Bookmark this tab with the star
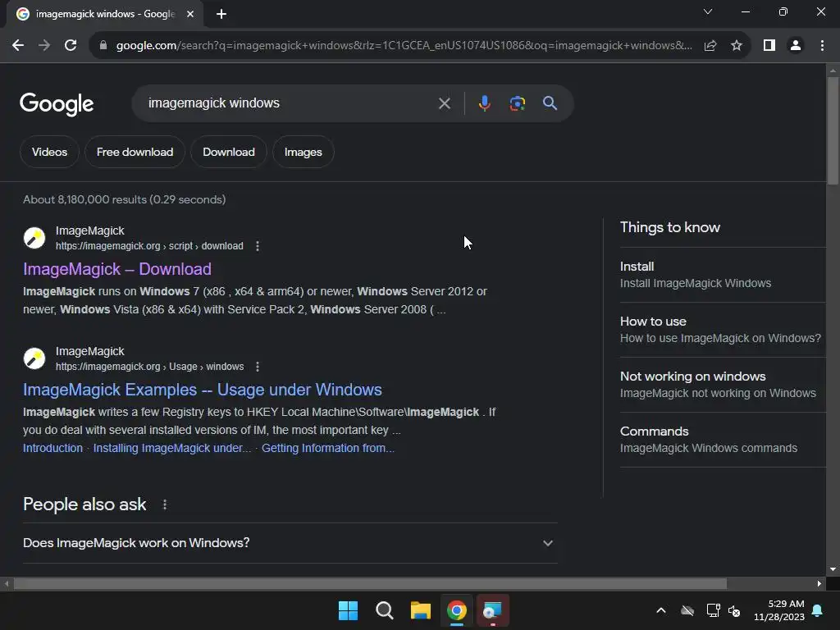The width and height of the screenshot is (840, 630). 737,46
